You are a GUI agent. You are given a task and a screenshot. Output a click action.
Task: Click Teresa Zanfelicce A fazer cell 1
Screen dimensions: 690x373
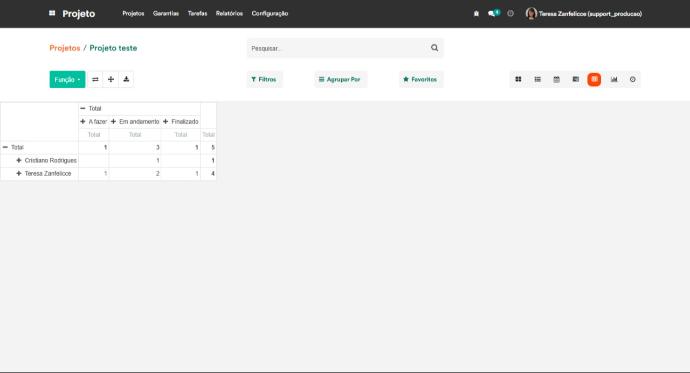point(94,174)
